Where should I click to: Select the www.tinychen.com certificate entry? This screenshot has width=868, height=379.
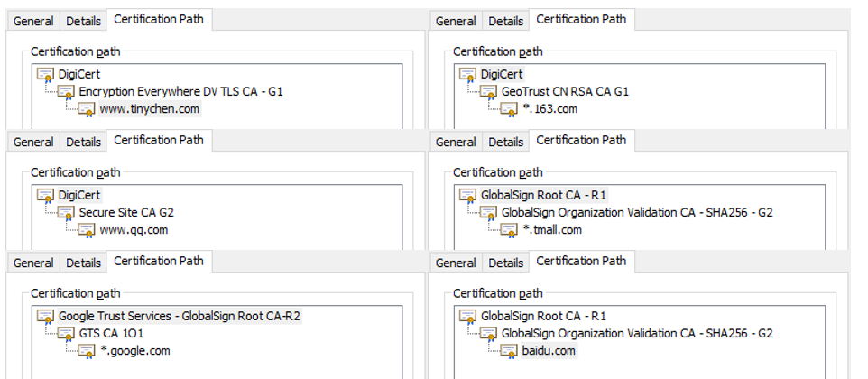click(x=150, y=109)
